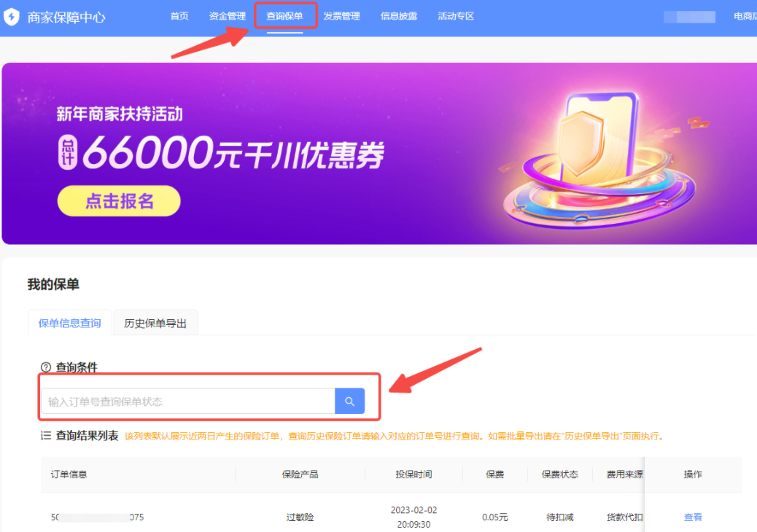The image size is (757, 532).
Task: Open the 活动专区 navigation item
Action: pos(455,15)
